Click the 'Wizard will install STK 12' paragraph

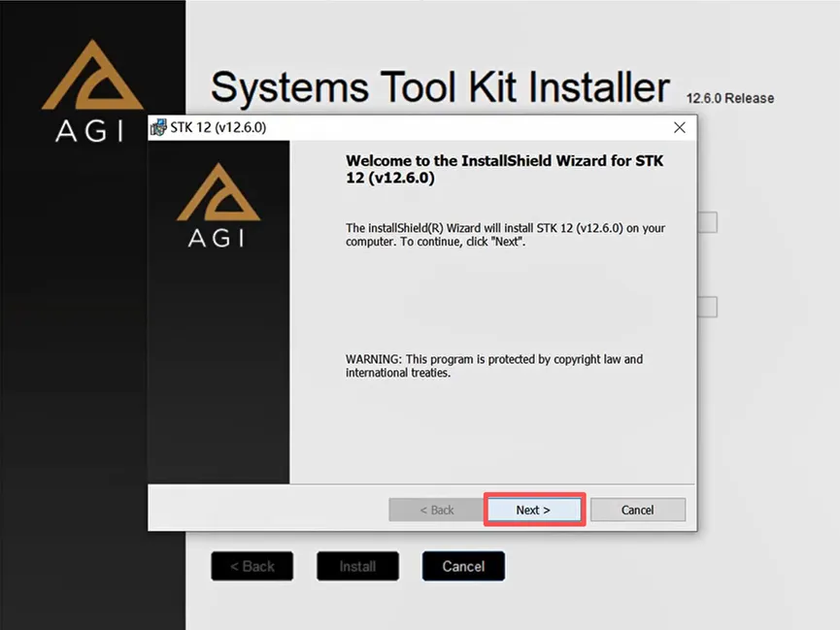[505, 235]
